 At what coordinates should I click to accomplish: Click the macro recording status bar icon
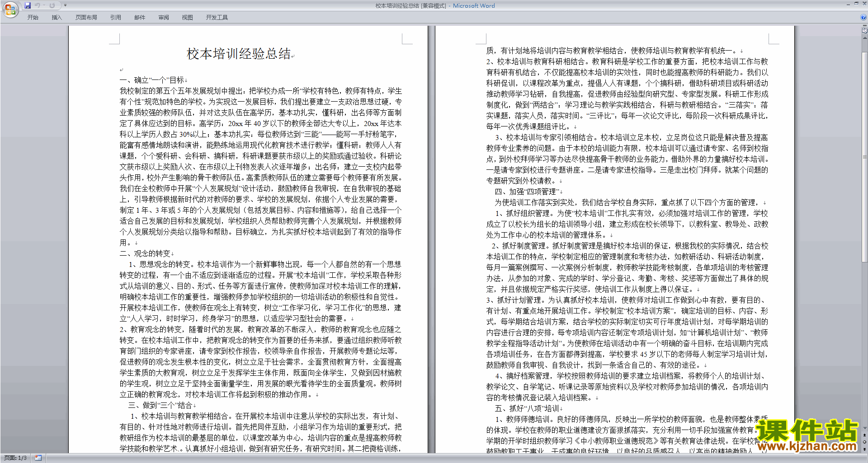[x=38, y=458]
